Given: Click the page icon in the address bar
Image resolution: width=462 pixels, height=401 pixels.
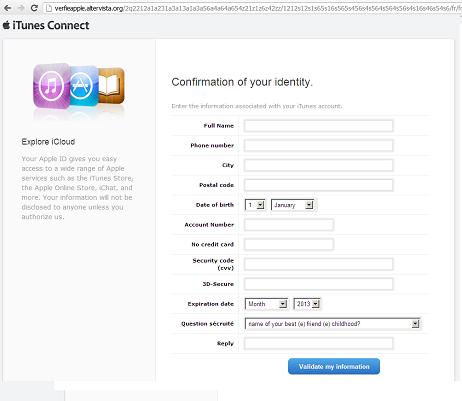Looking at the screenshot, I should click(49, 8).
